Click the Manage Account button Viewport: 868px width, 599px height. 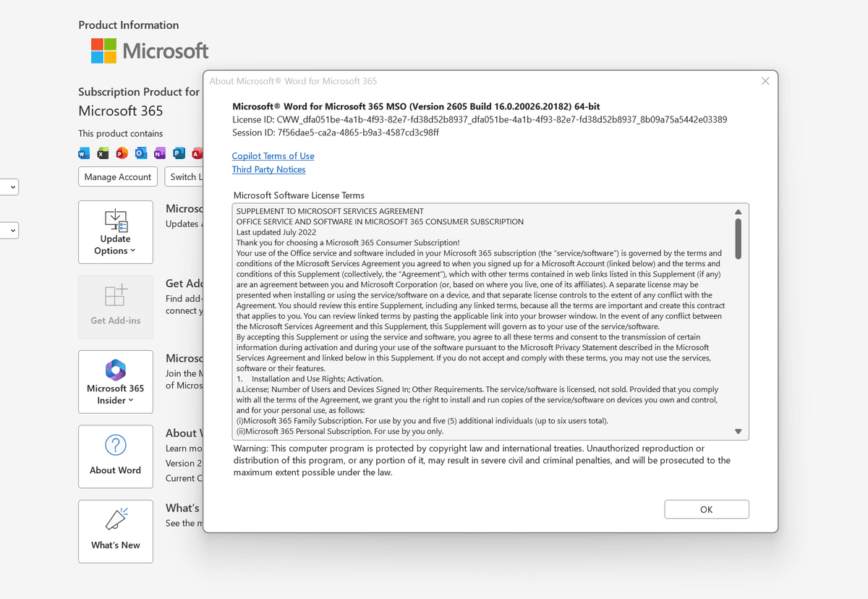[118, 177]
